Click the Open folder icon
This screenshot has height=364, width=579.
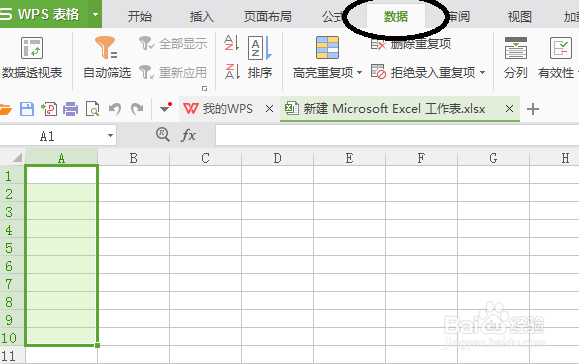(5, 109)
